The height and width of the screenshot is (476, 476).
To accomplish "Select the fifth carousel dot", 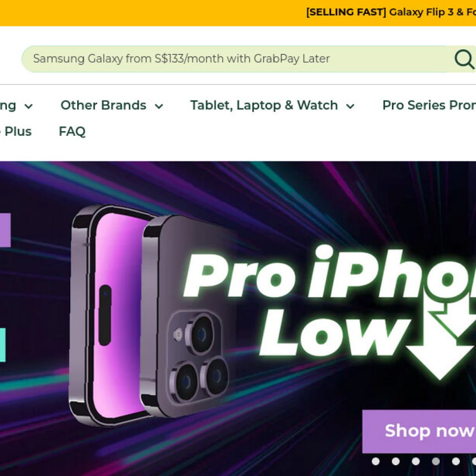I will pyautogui.click(x=456, y=462).
